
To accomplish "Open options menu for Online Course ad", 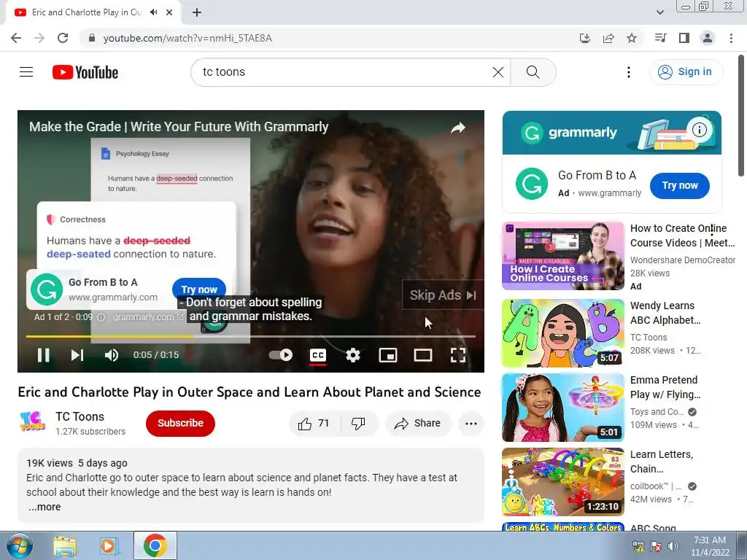I will point(712,231).
